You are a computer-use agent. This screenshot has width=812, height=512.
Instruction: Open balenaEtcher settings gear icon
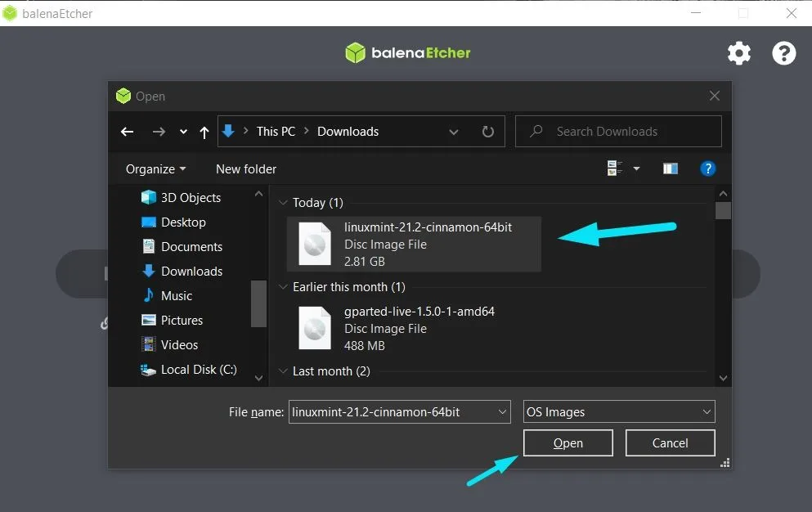pos(738,54)
